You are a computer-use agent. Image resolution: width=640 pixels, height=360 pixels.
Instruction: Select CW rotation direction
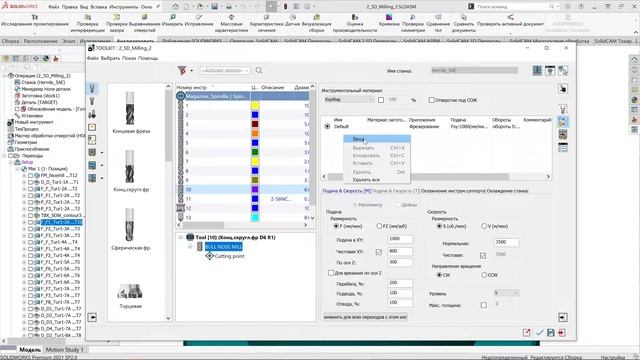[439, 275]
